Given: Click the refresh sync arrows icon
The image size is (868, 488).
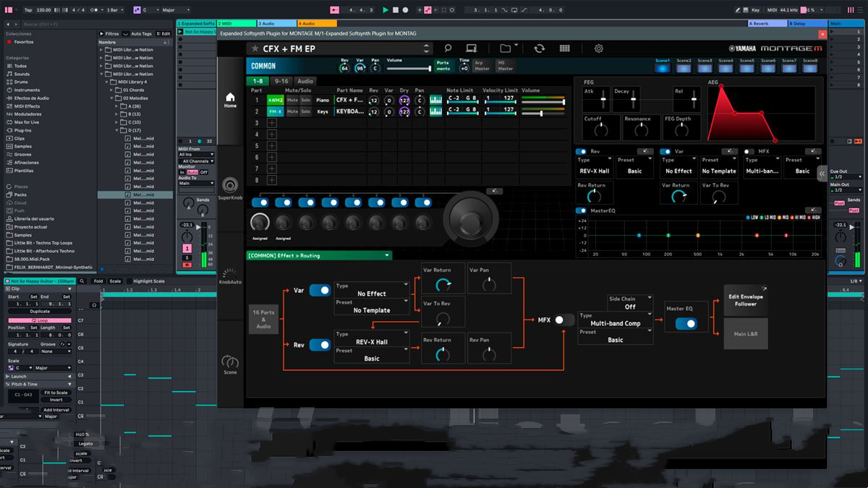Looking at the screenshot, I should click(540, 48).
